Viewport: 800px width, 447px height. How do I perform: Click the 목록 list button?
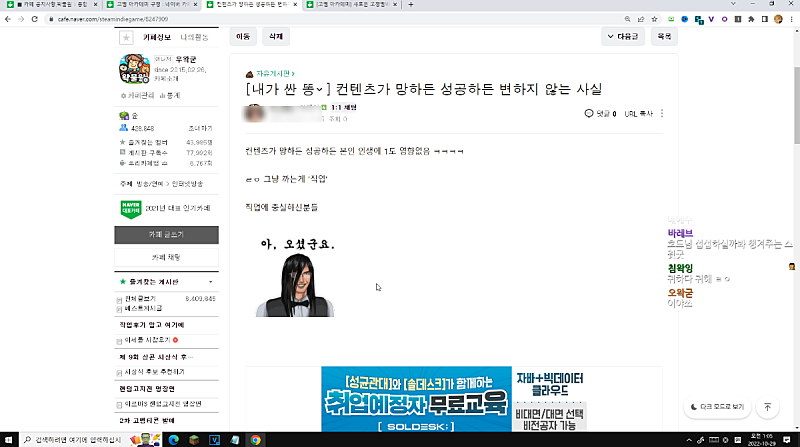[664, 37]
